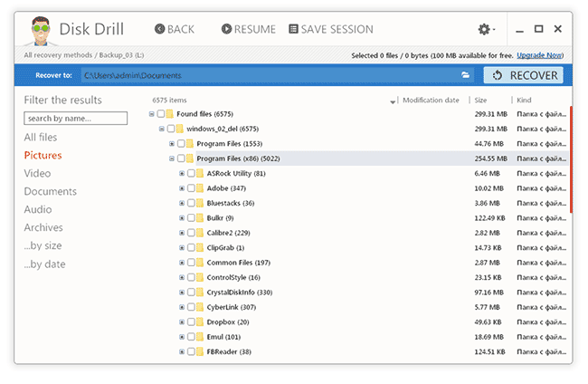Click the ClipGrab folder icon
Viewport: 588px width, 384px height.
[200, 248]
